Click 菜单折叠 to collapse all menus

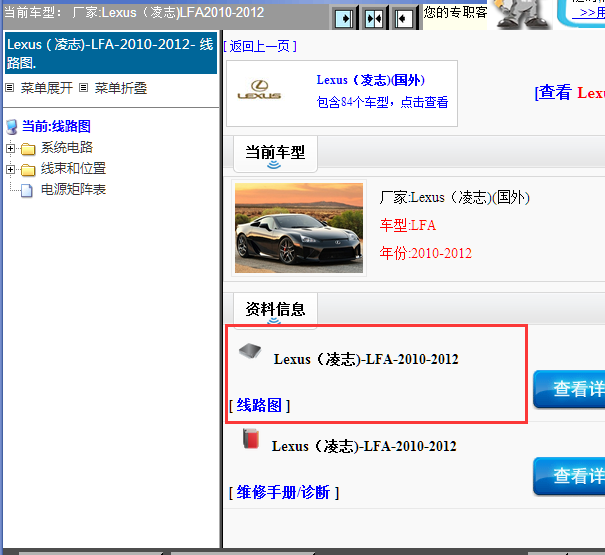pos(121,88)
